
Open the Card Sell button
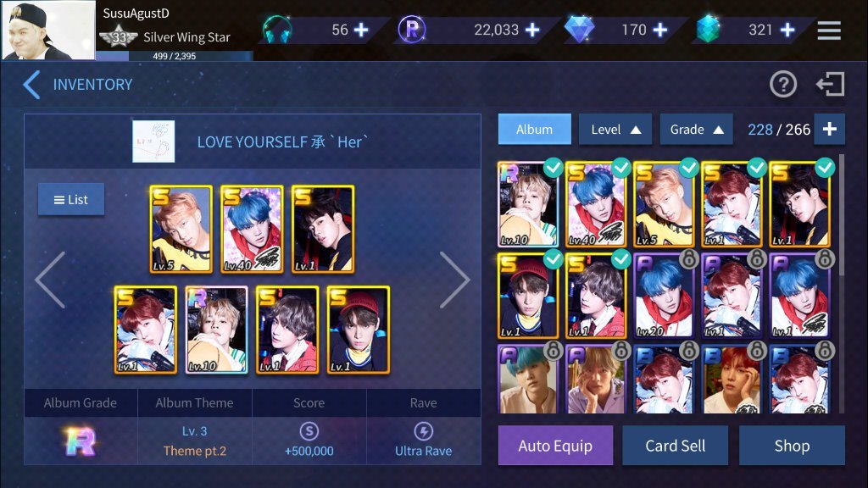pos(675,446)
